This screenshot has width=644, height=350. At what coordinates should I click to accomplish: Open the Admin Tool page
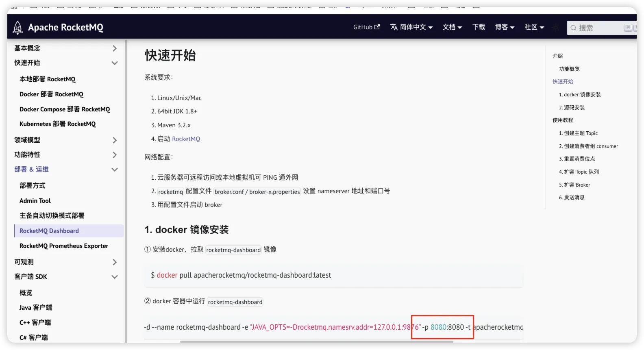coord(35,201)
